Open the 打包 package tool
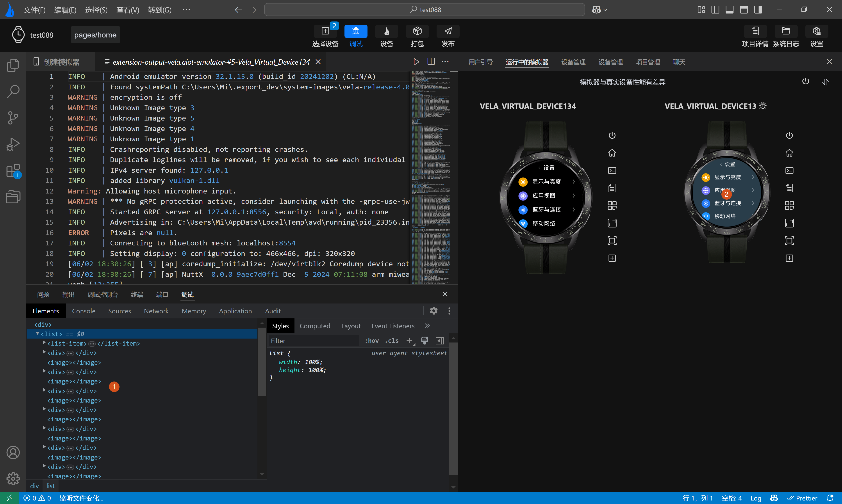The height and width of the screenshot is (504, 842). [417, 31]
